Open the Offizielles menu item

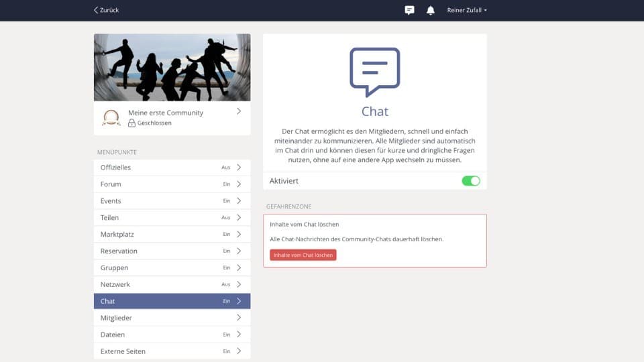pos(172,168)
